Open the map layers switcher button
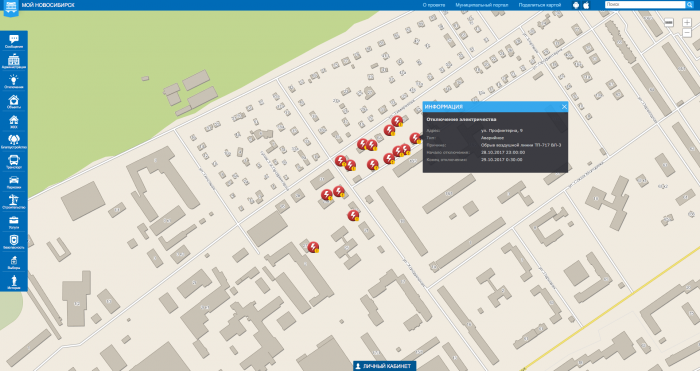The width and height of the screenshot is (700, 371). (x=669, y=22)
